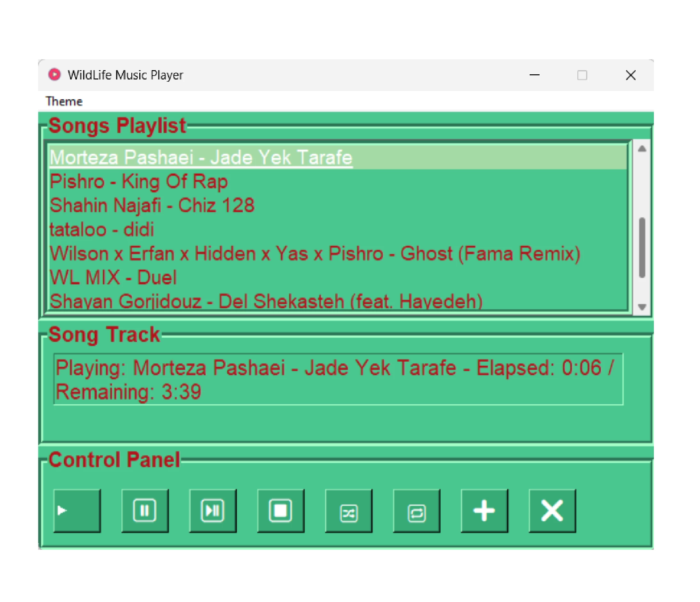
Task: Add a song with the plus button
Action: coord(484,510)
